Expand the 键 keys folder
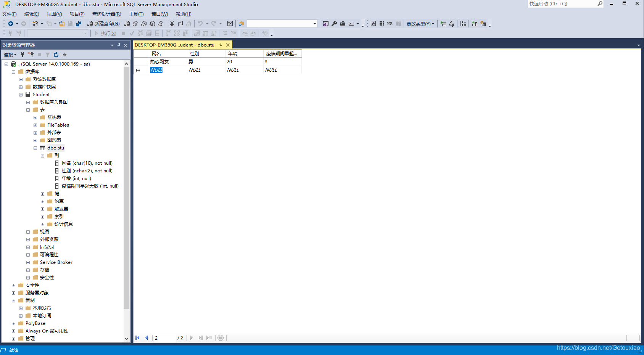 pyautogui.click(x=43, y=194)
